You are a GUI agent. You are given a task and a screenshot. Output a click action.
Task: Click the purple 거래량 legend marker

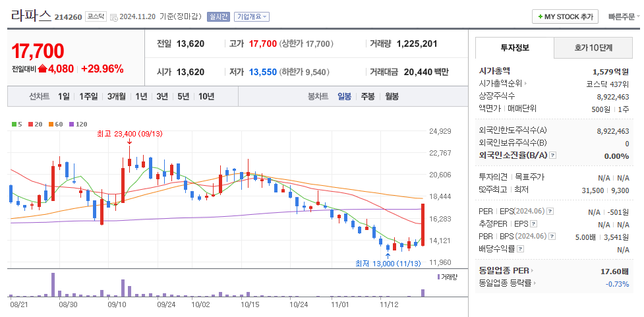click(438, 277)
